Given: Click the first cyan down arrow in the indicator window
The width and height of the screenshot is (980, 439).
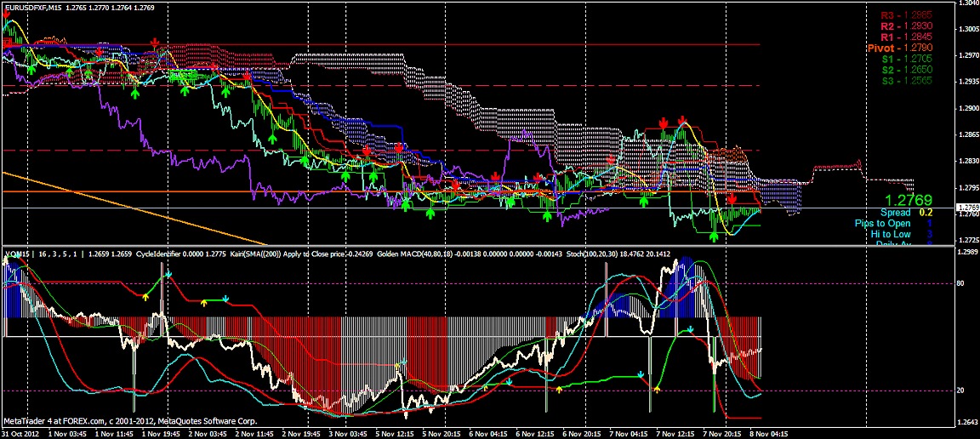Looking at the screenshot, I should coord(168,275).
